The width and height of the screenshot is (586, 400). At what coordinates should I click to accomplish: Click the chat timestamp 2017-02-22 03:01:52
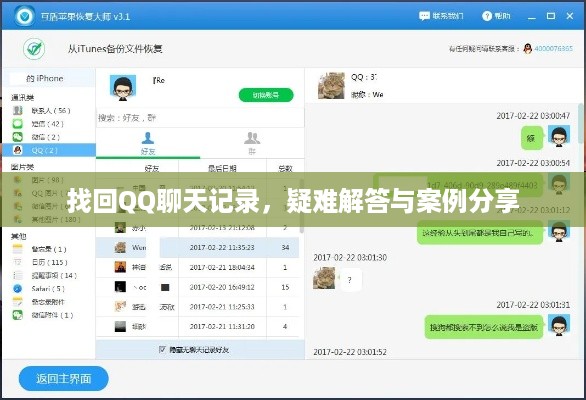[x=350, y=352]
